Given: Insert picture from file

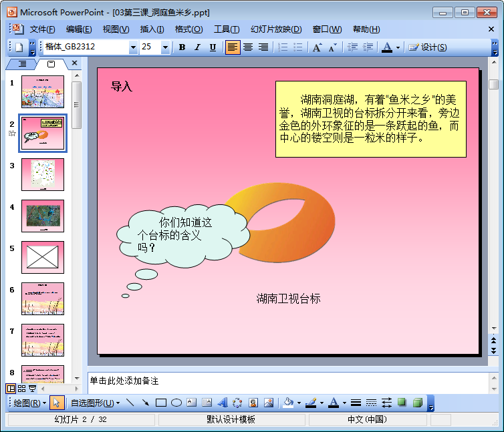Looking at the screenshot, I should [x=269, y=403].
